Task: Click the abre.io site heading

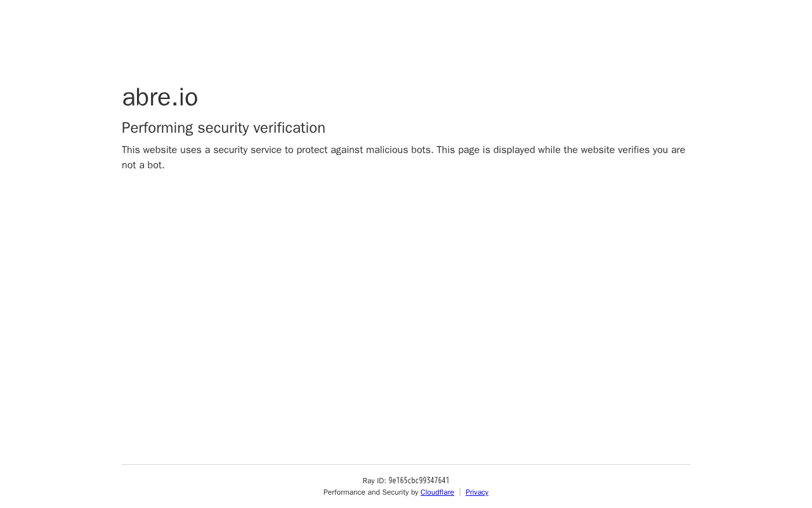Action: tap(160, 97)
